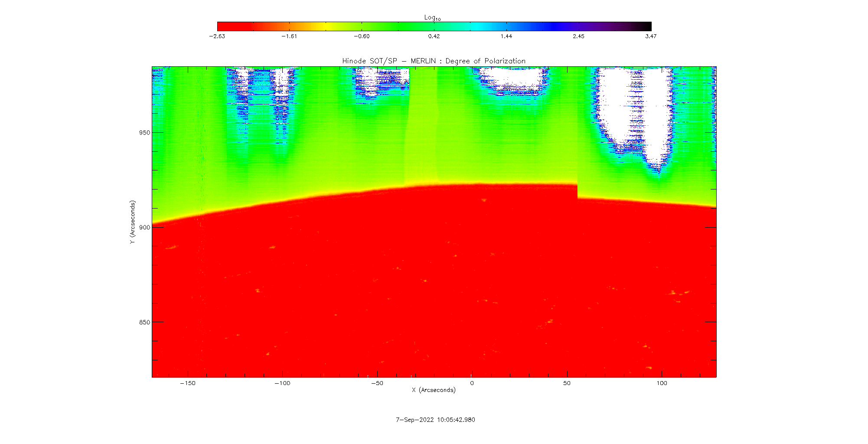Pick the yellow section of the colorbar
The image size is (868, 444).
point(326,26)
